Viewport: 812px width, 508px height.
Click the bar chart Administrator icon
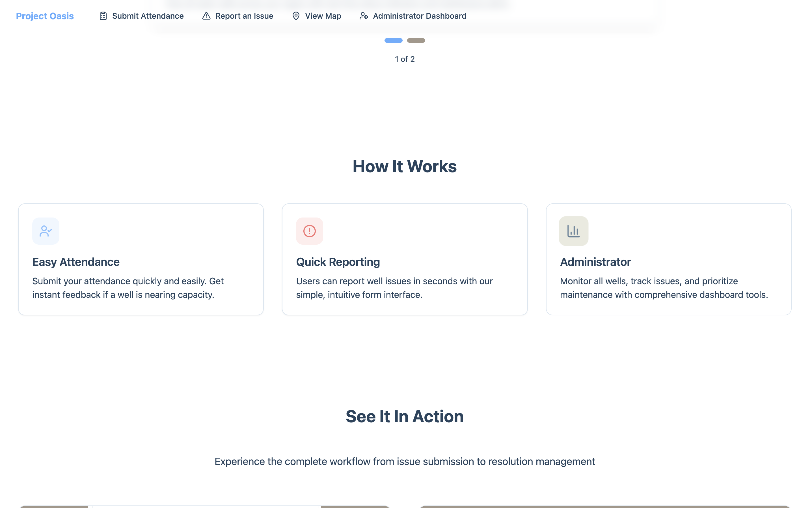coord(573,231)
